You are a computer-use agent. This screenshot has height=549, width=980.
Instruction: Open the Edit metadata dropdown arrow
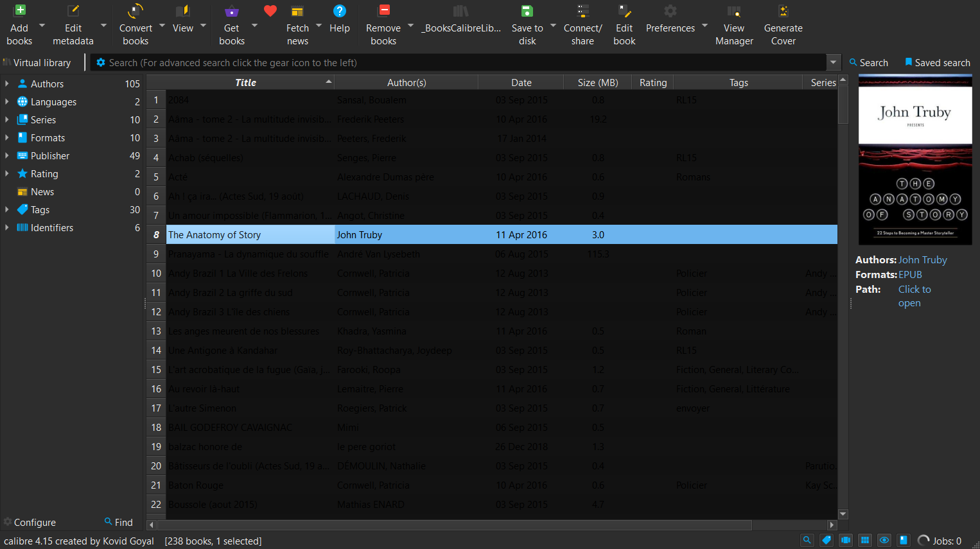point(104,26)
